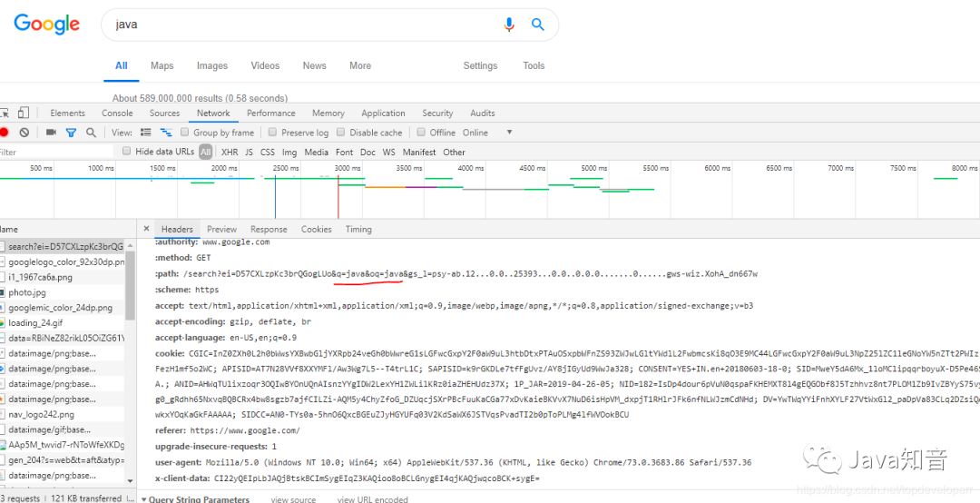Stop recording network log with the red button

point(4,133)
